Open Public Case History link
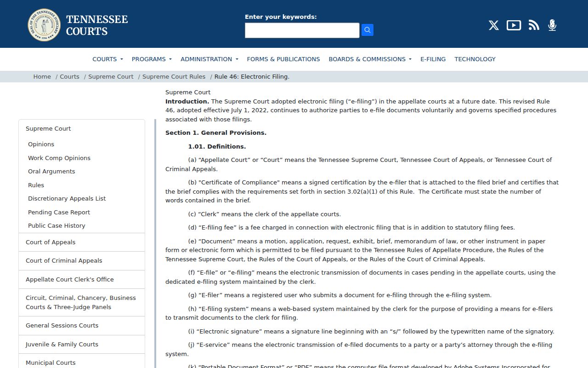 coord(57,226)
